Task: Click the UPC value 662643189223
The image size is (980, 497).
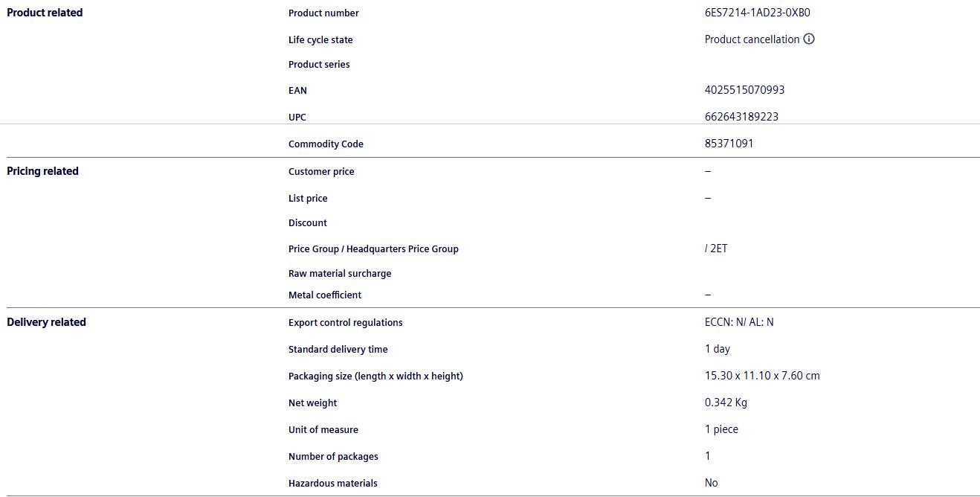Action: [741, 117]
